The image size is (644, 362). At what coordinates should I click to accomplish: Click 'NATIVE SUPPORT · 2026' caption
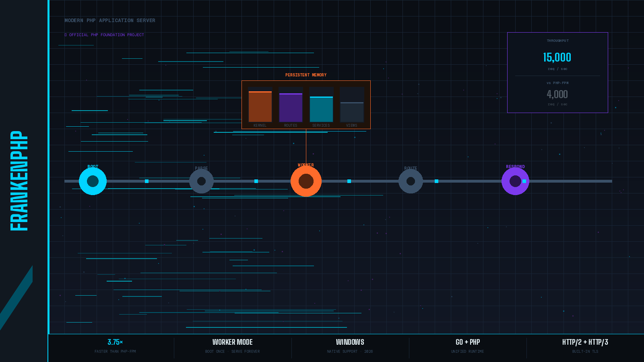[x=350, y=352]
